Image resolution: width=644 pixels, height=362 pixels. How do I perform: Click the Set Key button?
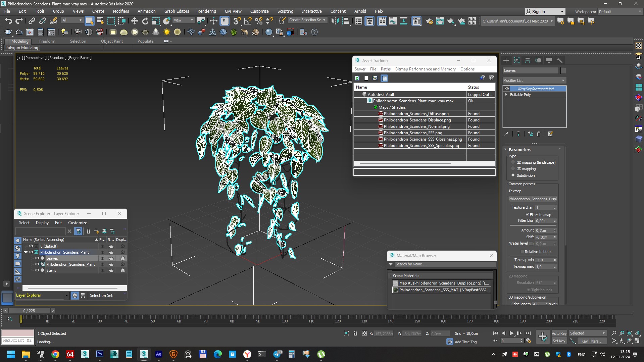point(559,341)
